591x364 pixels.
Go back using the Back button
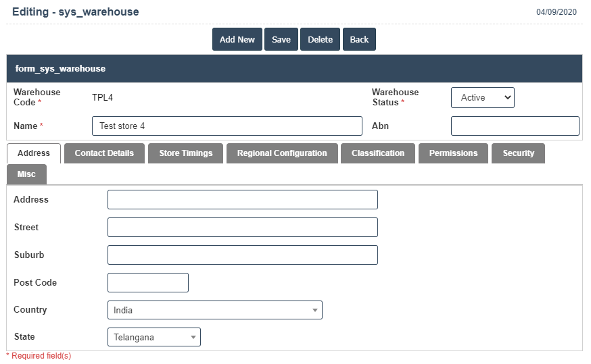(x=359, y=39)
